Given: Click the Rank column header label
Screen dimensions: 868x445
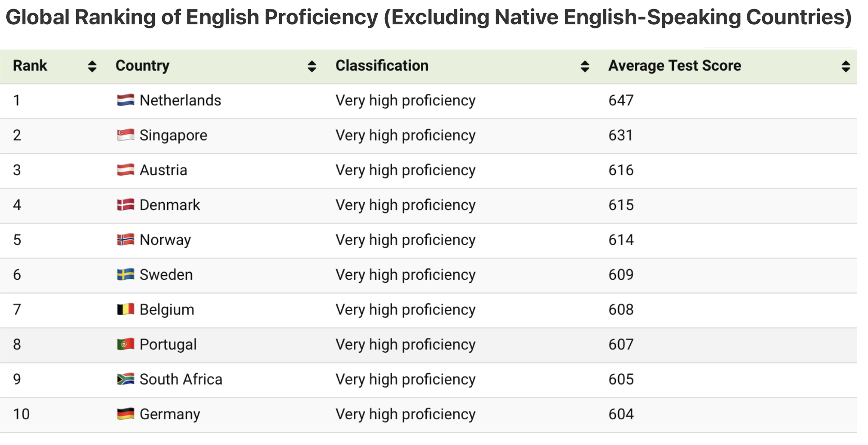Looking at the screenshot, I should [30, 66].
